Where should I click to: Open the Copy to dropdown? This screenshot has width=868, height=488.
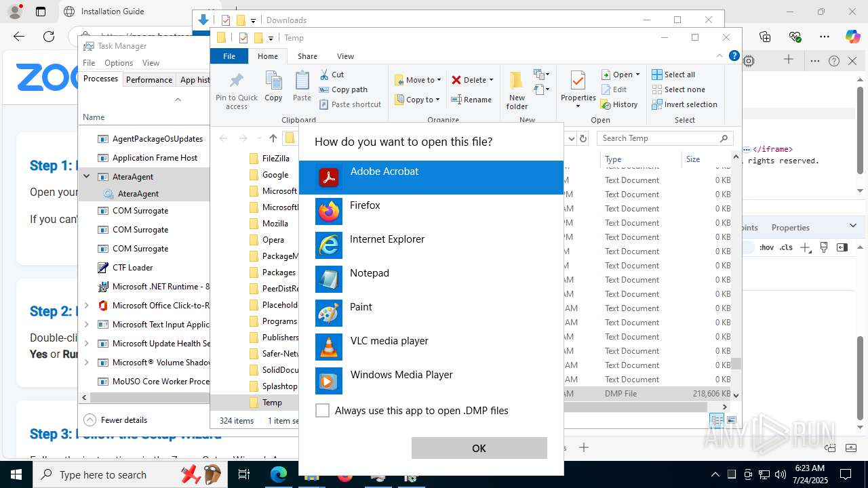pyautogui.click(x=418, y=100)
